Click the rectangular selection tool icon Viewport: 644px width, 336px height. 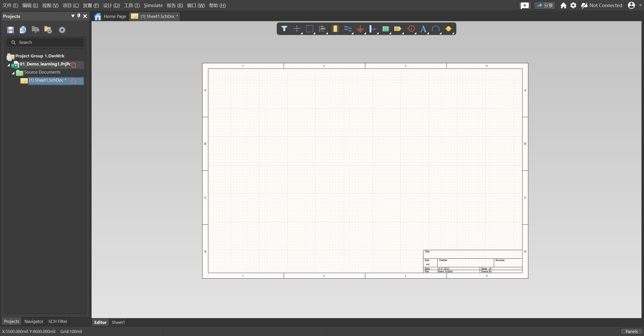[x=309, y=29]
